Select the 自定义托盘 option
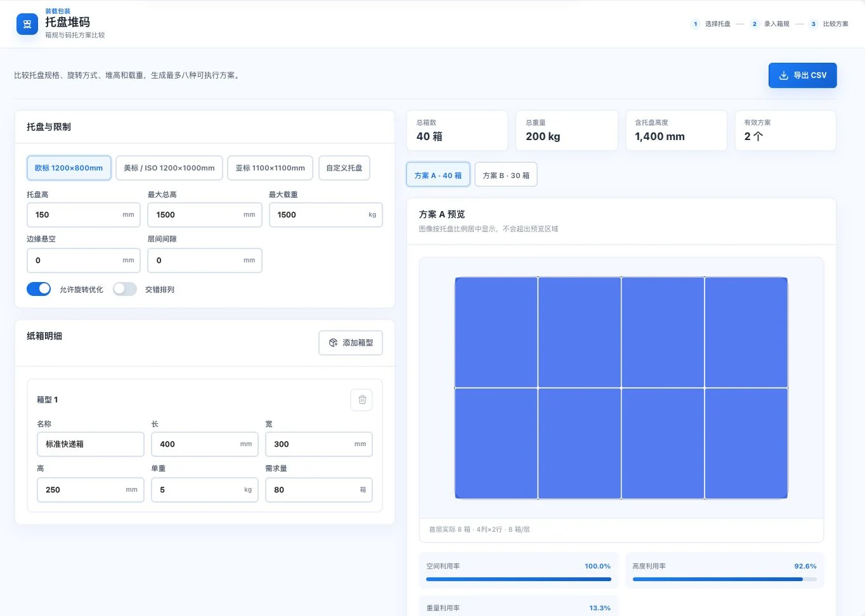This screenshot has width=865, height=616. pyautogui.click(x=344, y=168)
